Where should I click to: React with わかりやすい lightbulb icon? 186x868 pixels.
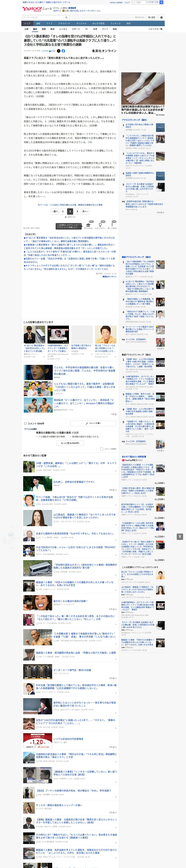(100, 225)
